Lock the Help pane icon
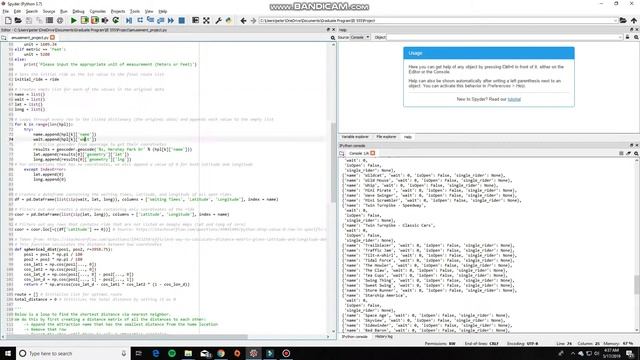Screen dimensions: 640x360 pyautogui.click(x=628, y=37)
